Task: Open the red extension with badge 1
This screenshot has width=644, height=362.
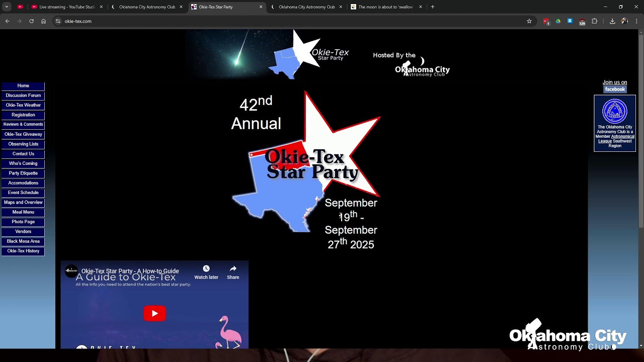Action: (546, 21)
